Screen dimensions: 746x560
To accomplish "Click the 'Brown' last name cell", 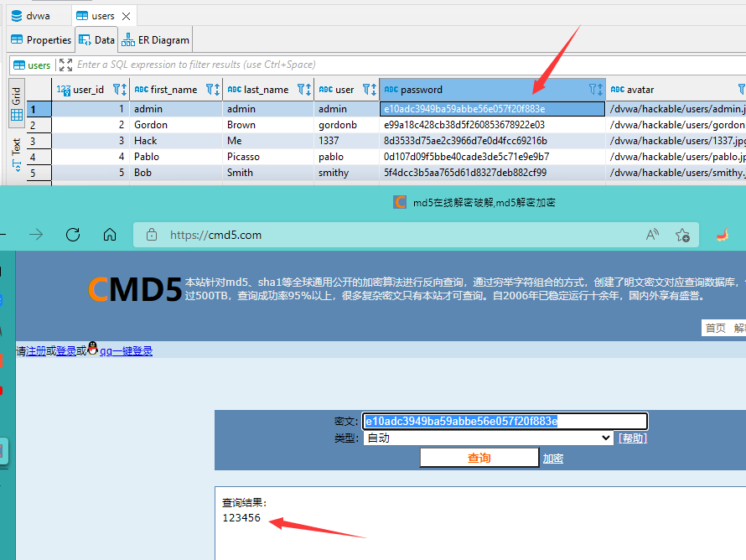I will pos(268,125).
